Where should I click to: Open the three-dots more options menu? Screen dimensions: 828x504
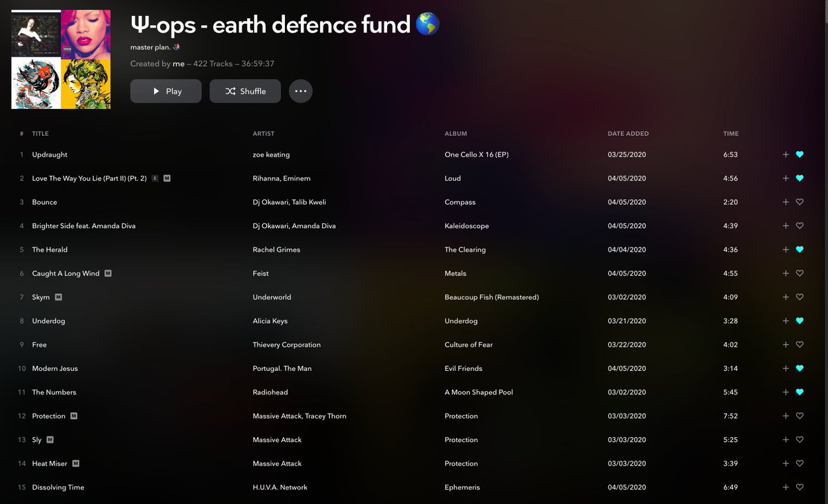tap(300, 91)
